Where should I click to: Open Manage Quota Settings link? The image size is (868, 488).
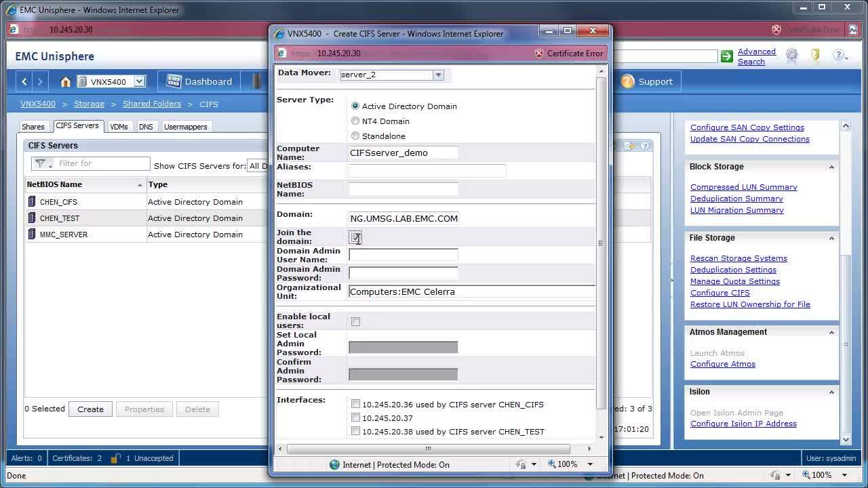(735, 281)
